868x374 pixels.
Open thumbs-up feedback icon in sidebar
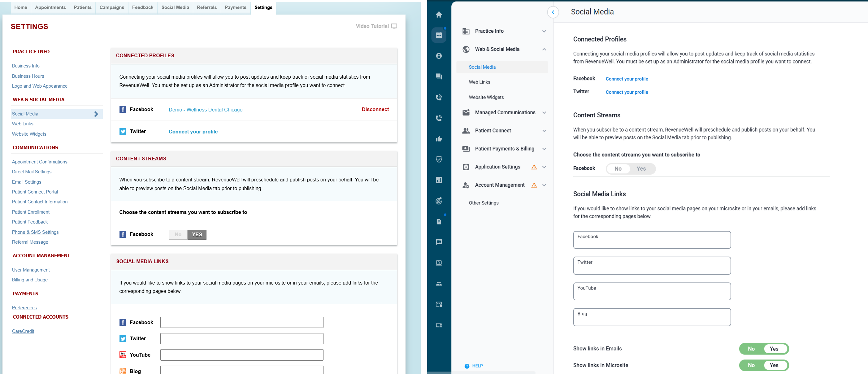point(439,139)
